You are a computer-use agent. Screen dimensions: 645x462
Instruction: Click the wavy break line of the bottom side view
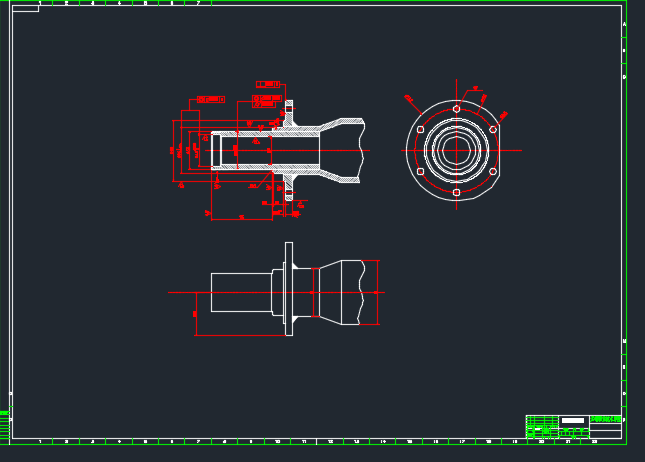click(x=361, y=293)
